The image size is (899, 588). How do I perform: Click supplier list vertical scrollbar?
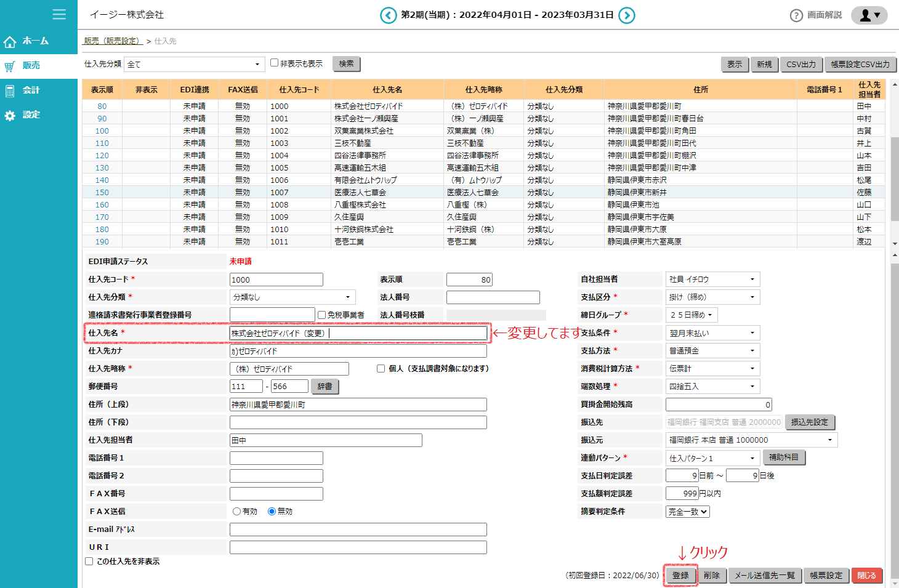point(895,179)
